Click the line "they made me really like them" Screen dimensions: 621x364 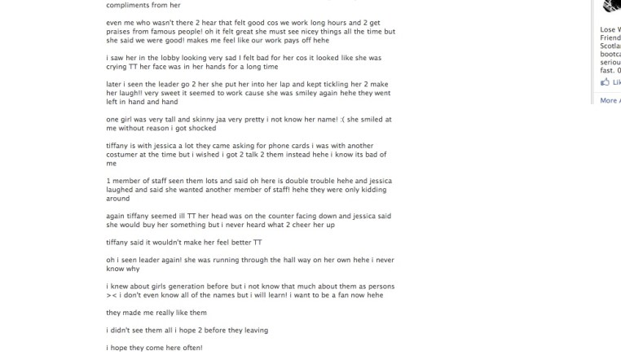(156, 313)
